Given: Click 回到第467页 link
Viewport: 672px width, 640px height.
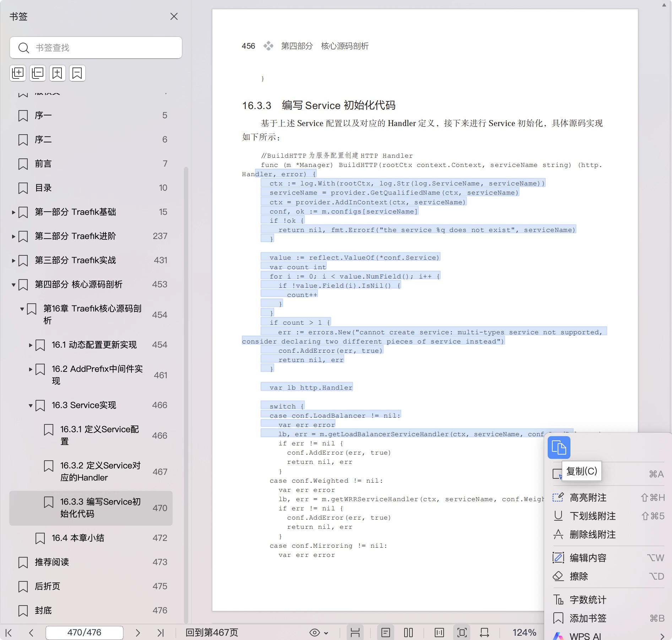Looking at the screenshot, I should click(212, 633).
